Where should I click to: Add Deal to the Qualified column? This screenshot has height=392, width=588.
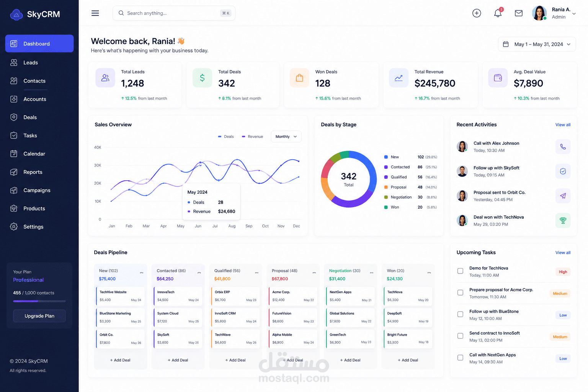235,360
